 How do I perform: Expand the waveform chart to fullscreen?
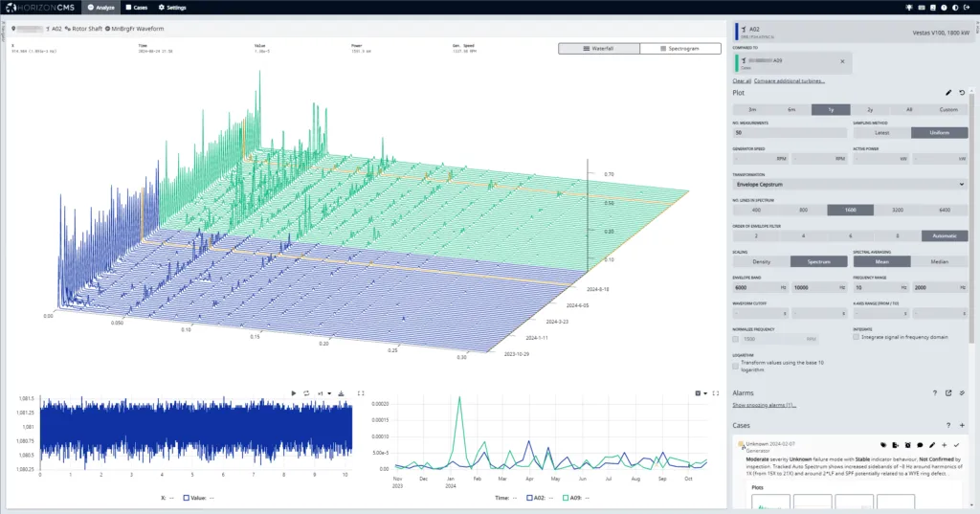[x=361, y=393]
